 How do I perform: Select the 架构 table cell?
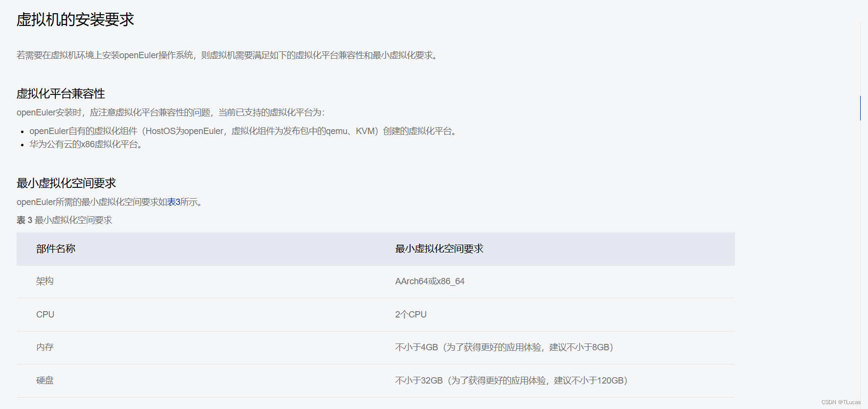(196, 282)
